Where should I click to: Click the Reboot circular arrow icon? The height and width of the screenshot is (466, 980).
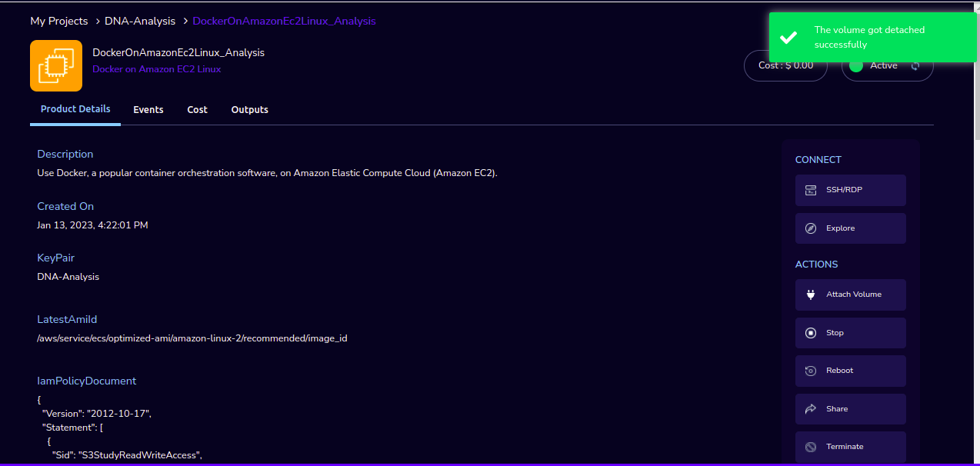tap(811, 371)
